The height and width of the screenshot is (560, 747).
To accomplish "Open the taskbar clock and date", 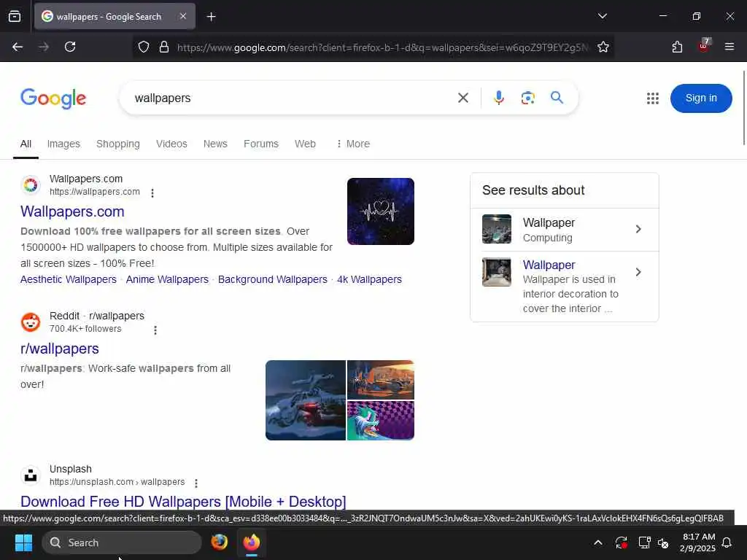I will [698, 542].
